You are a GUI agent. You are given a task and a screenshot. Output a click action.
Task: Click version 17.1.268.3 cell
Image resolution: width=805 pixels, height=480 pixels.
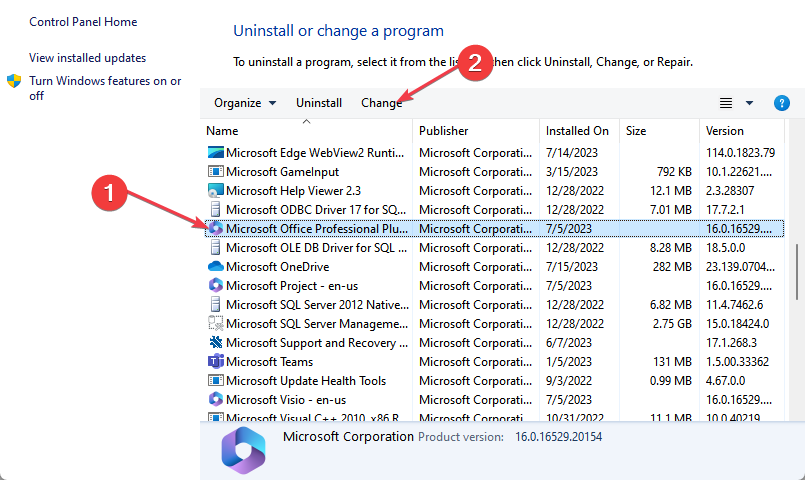point(731,342)
